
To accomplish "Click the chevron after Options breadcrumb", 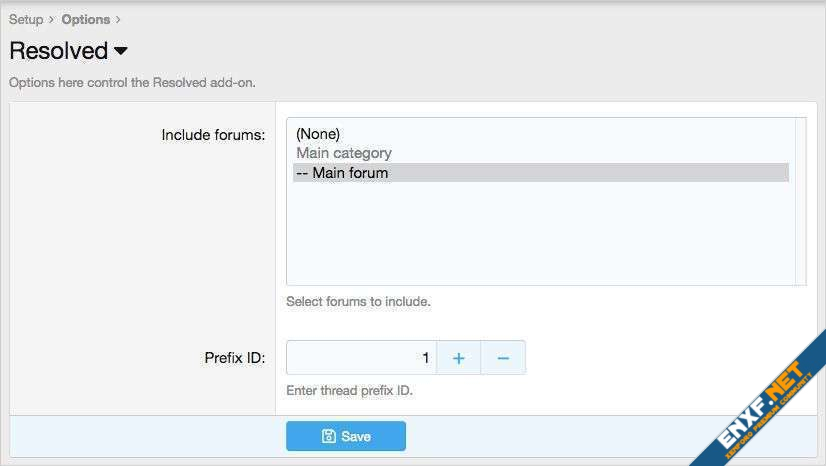I will [118, 20].
